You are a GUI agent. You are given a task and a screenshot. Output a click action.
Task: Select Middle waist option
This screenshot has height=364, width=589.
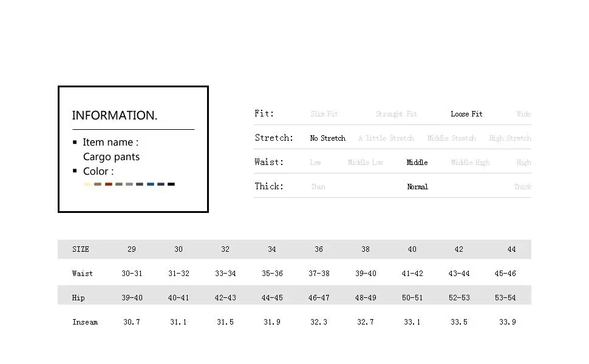417,163
